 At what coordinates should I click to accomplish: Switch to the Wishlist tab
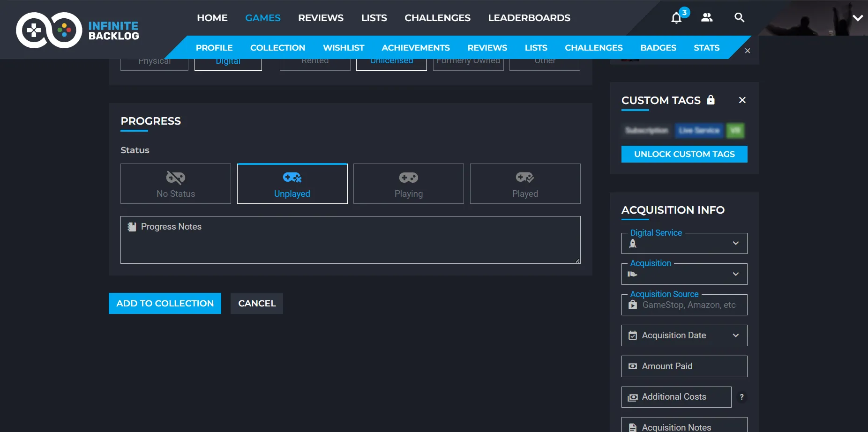[x=344, y=48]
